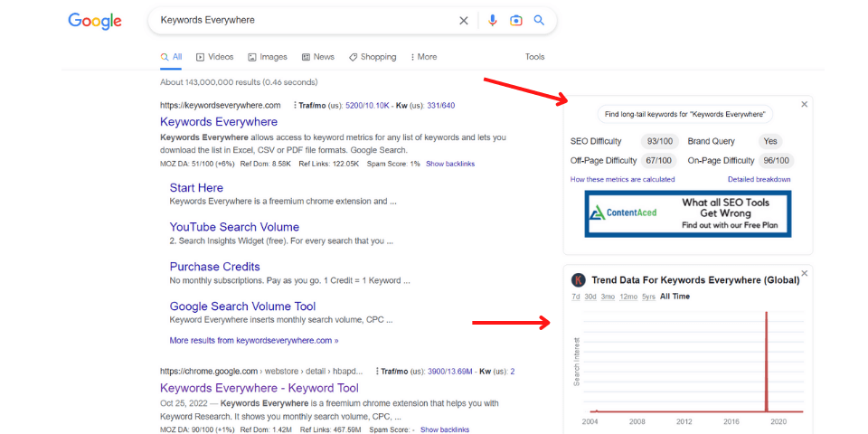868x434 pixels.
Task: Open the Keywords Everywhere result title
Action: (x=219, y=122)
